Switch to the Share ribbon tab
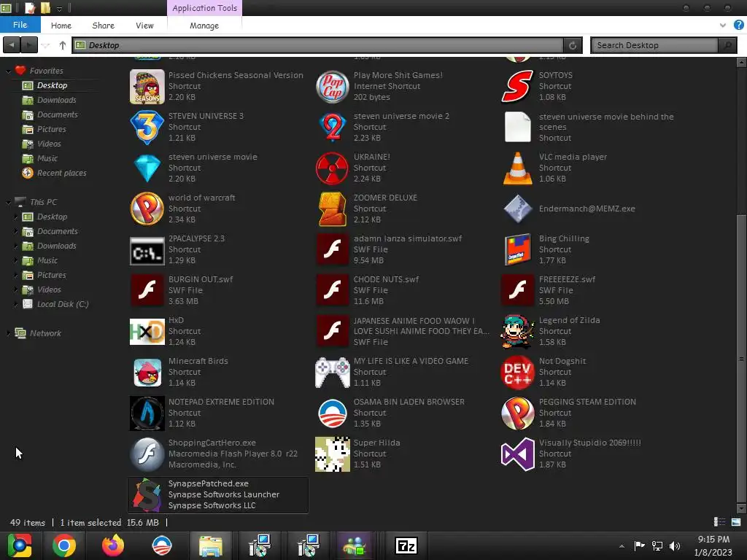The height and width of the screenshot is (560, 747). pyautogui.click(x=103, y=26)
